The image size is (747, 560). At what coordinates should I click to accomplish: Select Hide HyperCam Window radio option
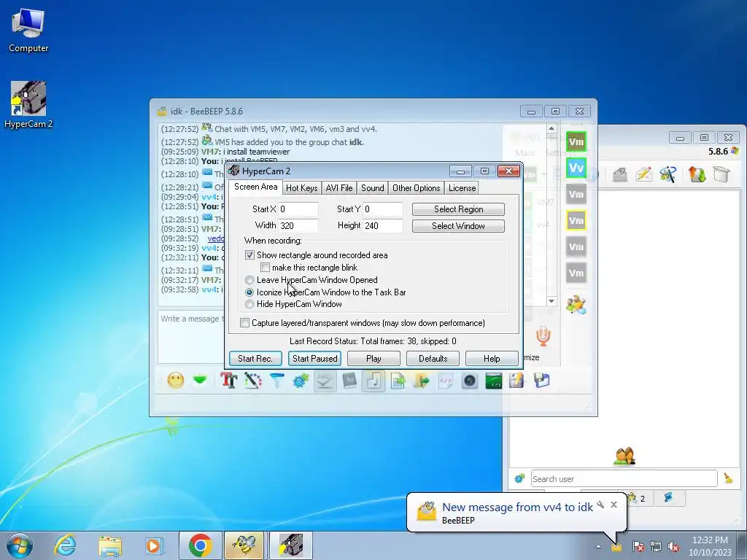click(x=249, y=304)
